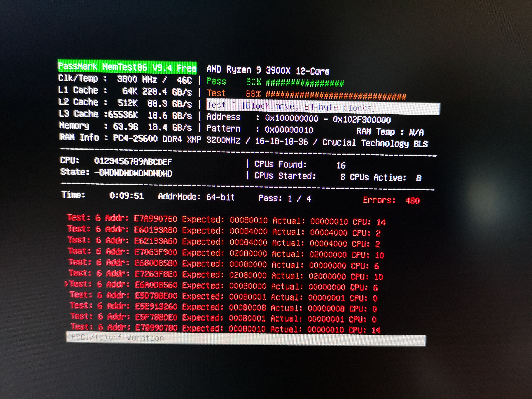Image resolution: width=532 pixels, height=399 pixels.
Task: Click the CPU State DWDWDW indicator string
Action: 133,173
